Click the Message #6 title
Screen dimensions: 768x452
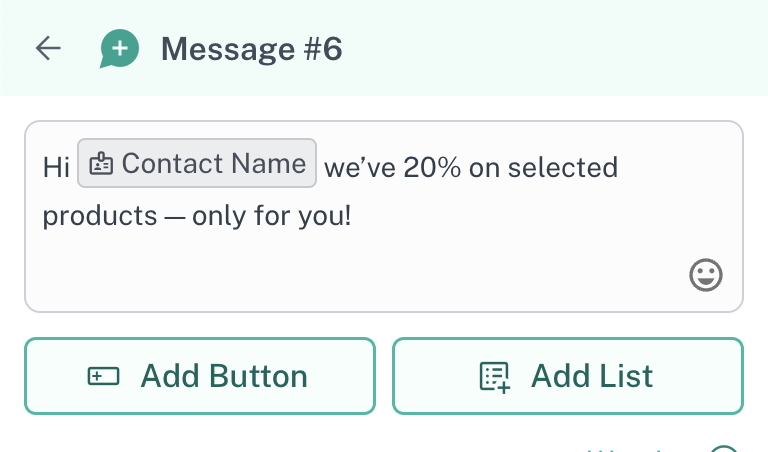(x=251, y=48)
